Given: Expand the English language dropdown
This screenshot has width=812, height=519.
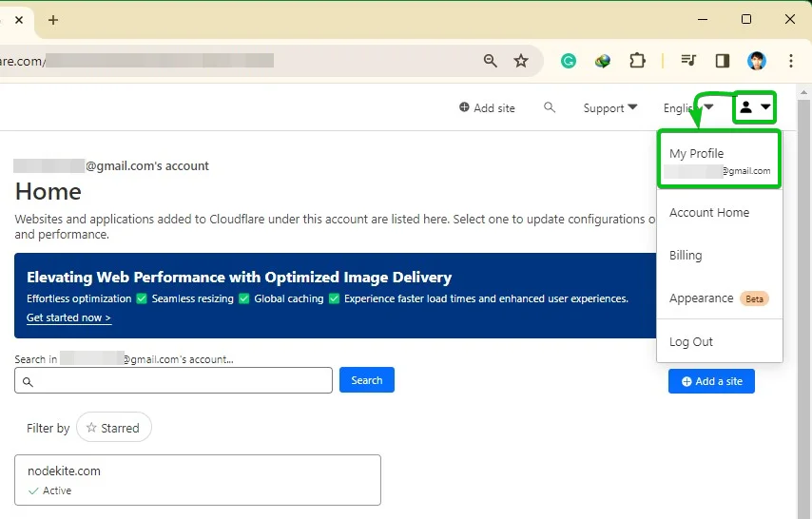Looking at the screenshot, I should 686,108.
